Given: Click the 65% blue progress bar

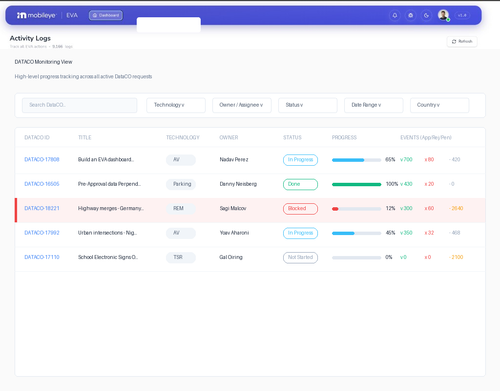Looking at the screenshot, I should [356, 160].
